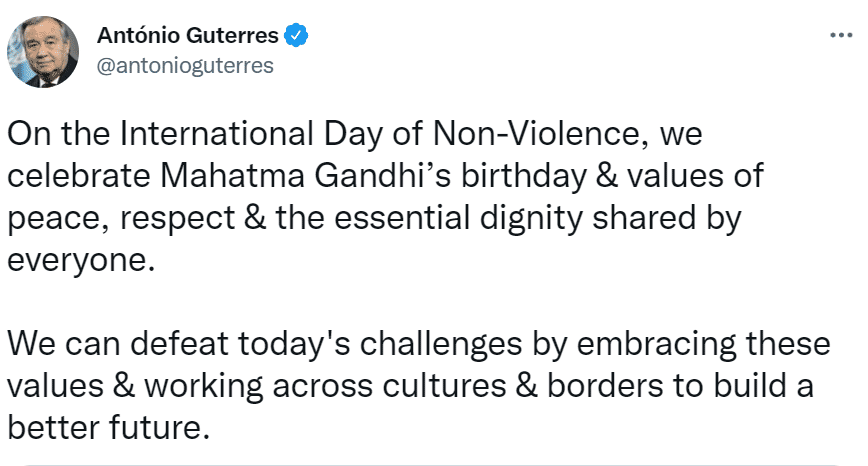Viewport: 868px width, 466px height.
Task: Click the word celebrate in the tweet
Action: [x=79, y=176]
